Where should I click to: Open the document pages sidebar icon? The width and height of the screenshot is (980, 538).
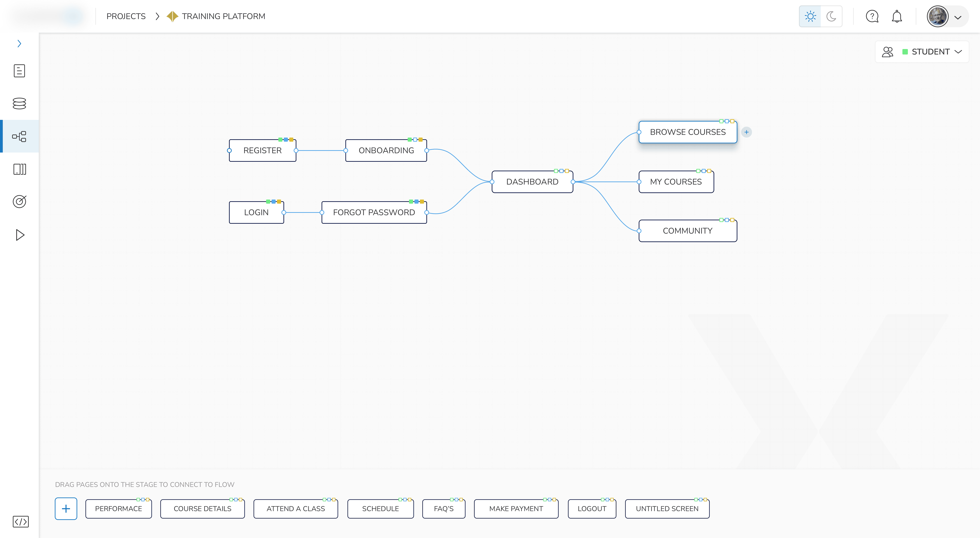click(x=19, y=71)
